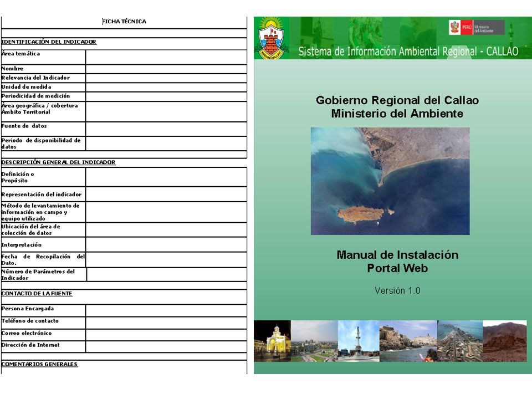The image size is (532, 399).
Task: Click the Ubicación del área de colección field
Action: point(166,229)
